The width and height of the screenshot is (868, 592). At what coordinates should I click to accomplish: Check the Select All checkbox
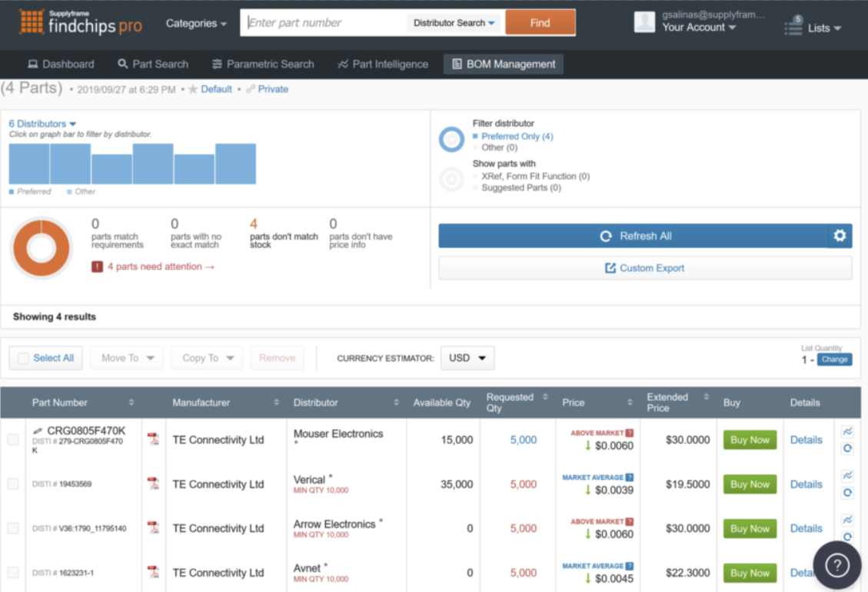tap(23, 358)
